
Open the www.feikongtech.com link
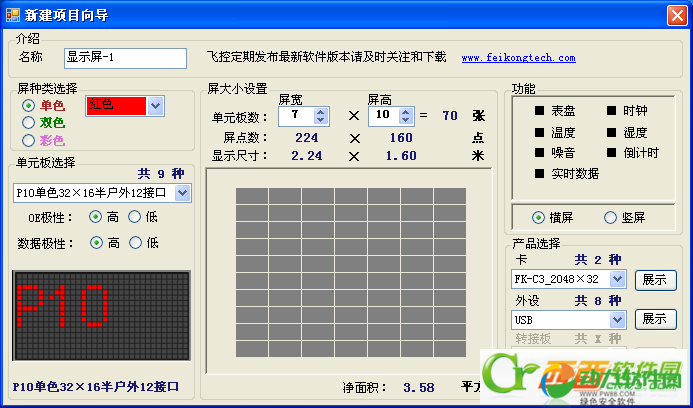click(x=518, y=58)
